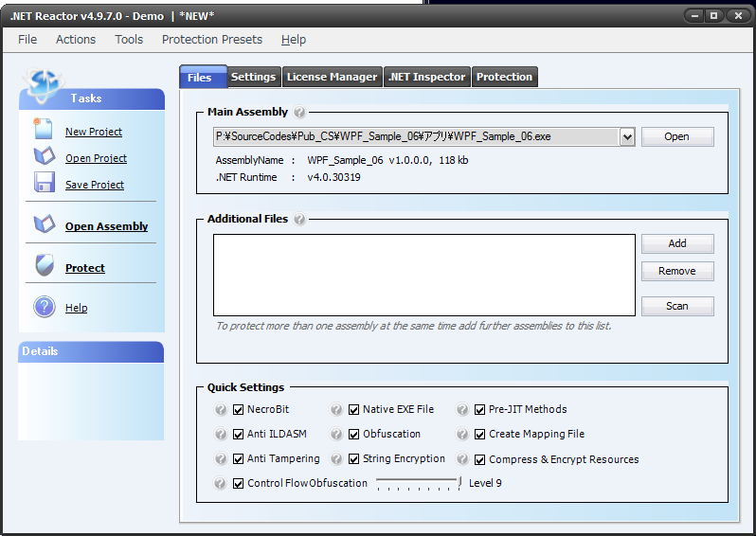756x536 pixels.
Task: Open the Protection Presets menu
Action: (x=212, y=40)
